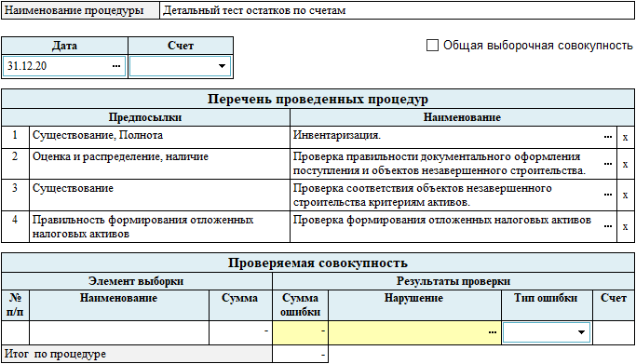Open ellipsis for the отложенных налоговых активов procedure
Viewport: 636px width, 364px height.
pos(608,226)
